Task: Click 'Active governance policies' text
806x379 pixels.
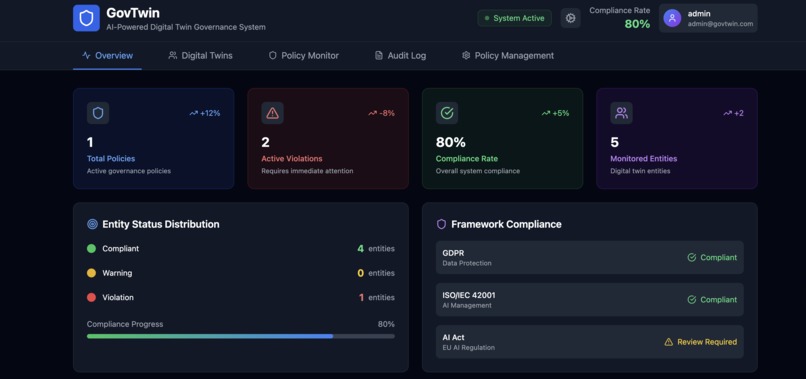Action: [129, 171]
